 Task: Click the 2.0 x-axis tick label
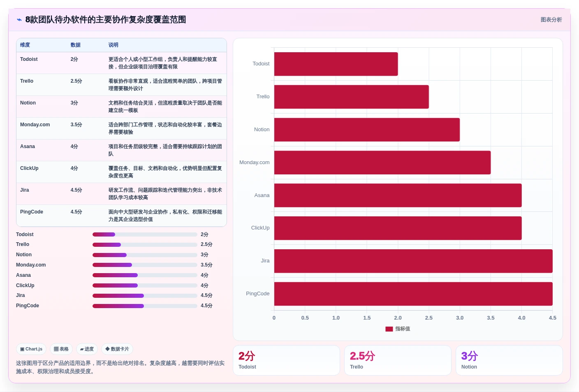coord(398,318)
